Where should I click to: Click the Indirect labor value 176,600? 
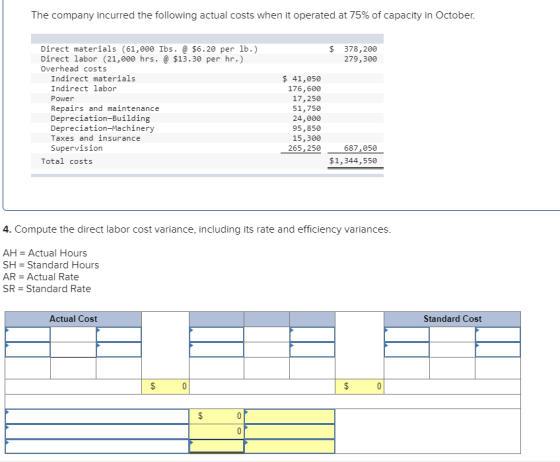304,89
